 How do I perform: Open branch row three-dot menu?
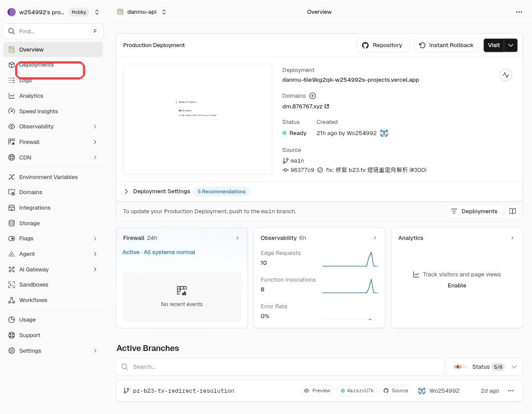tap(511, 390)
